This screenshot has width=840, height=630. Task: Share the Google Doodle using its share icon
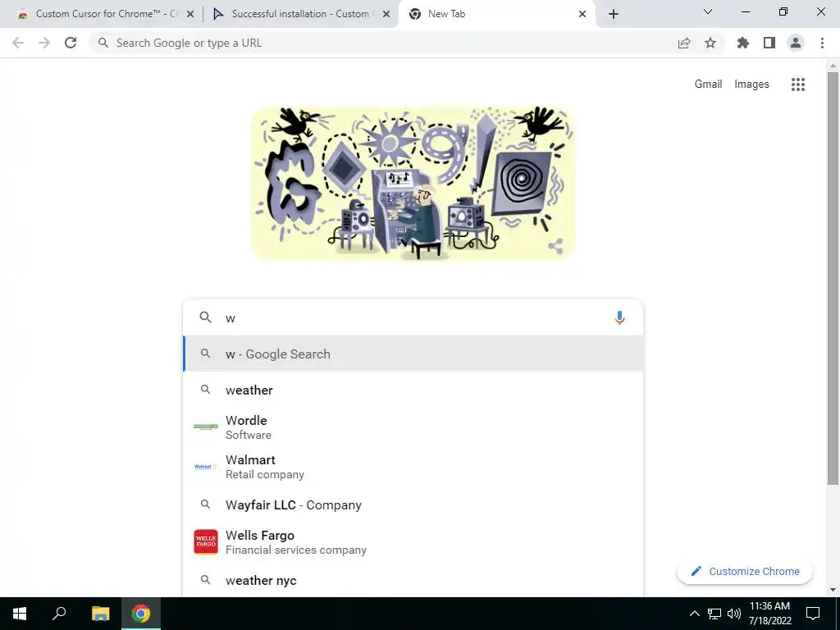point(555,246)
